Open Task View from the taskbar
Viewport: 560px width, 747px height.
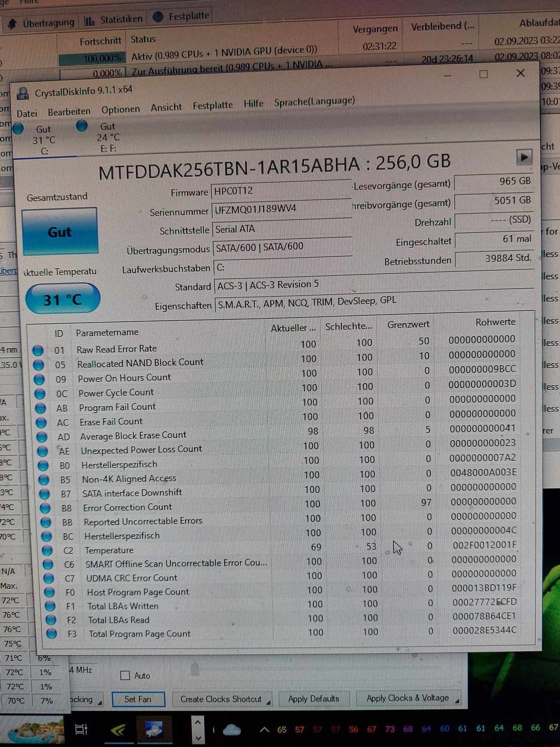81,729
